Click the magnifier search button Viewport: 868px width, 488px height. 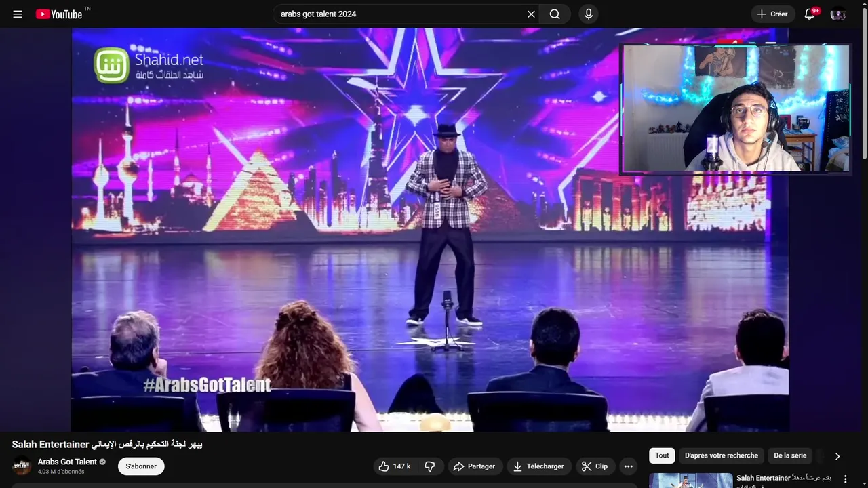tap(555, 14)
